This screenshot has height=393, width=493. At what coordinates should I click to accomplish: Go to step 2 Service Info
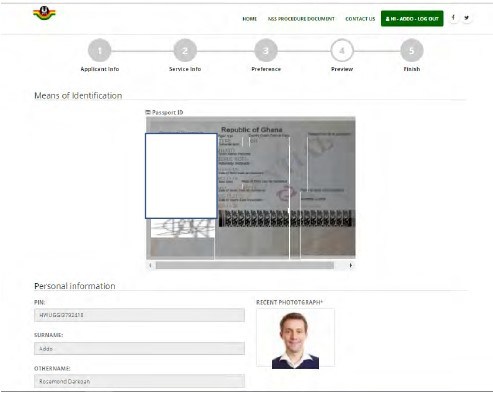click(185, 51)
